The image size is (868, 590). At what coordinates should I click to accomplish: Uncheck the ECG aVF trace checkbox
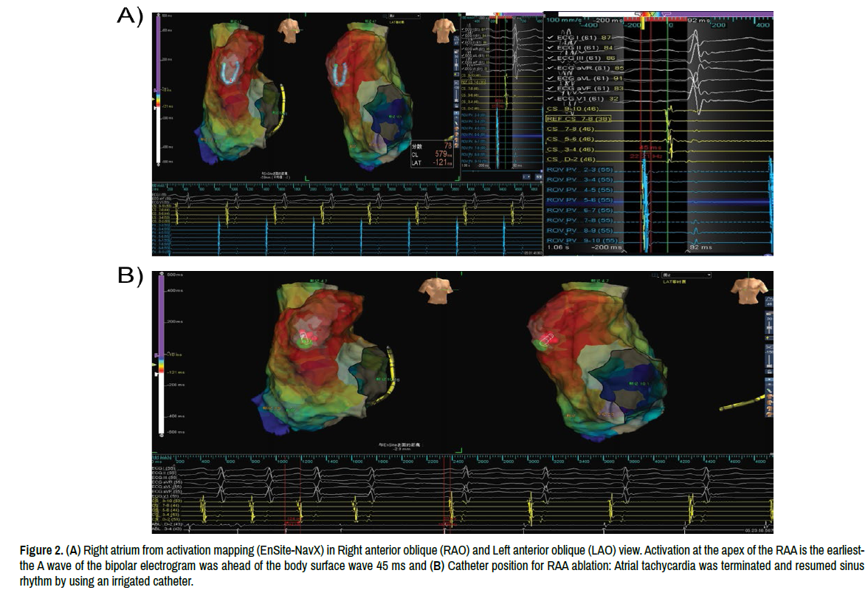point(551,88)
